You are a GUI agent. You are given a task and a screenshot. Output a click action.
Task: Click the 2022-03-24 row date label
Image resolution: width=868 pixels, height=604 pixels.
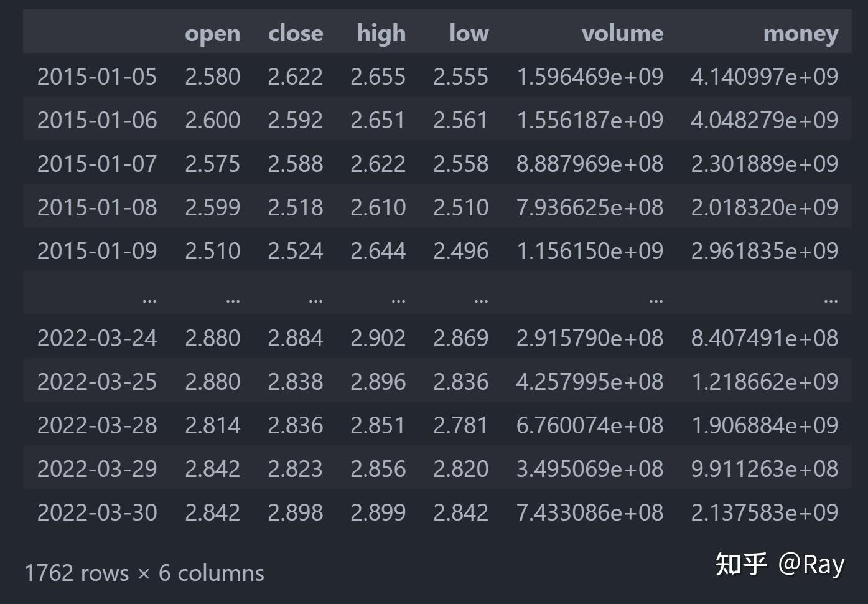pyautogui.click(x=97, y=339)
